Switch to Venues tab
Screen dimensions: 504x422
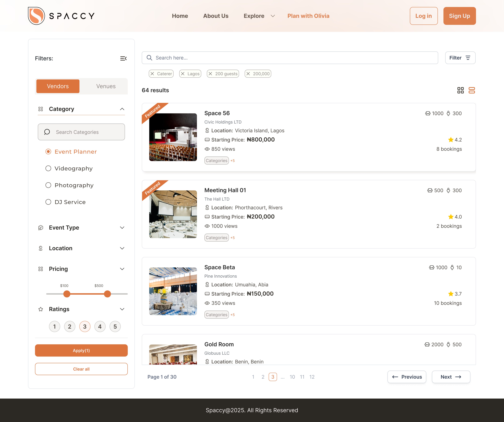click(106, 86)
